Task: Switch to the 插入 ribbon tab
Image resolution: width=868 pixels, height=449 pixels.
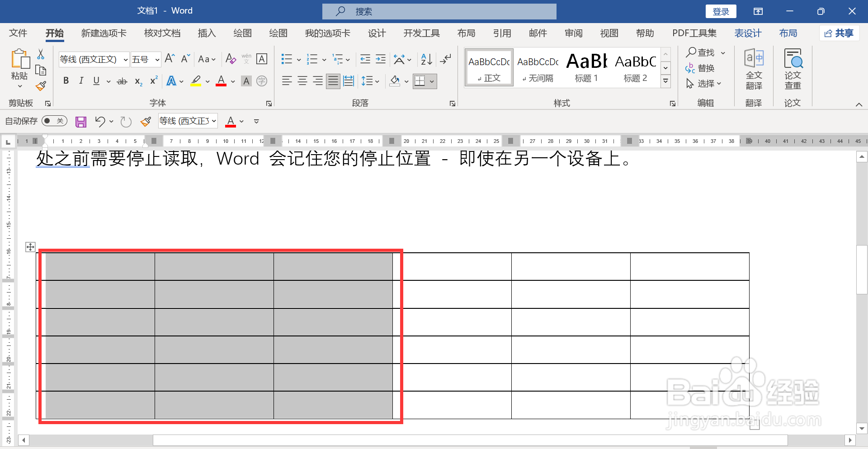Action: tap(207, 33)
